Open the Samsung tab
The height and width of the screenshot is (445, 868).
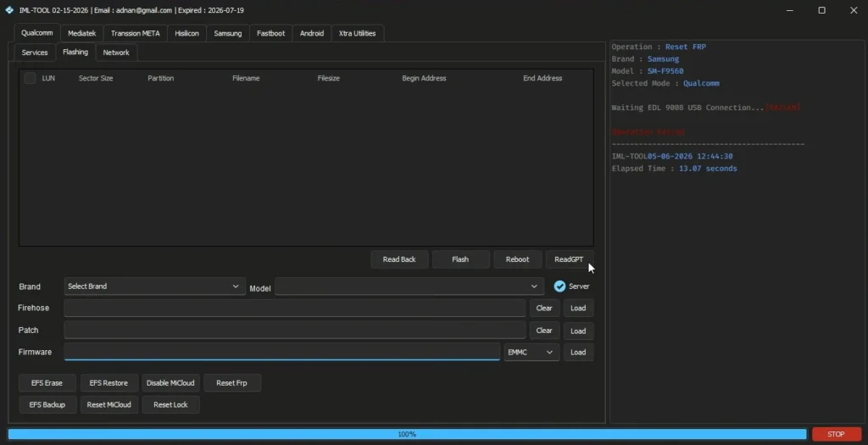coord(227,33)
